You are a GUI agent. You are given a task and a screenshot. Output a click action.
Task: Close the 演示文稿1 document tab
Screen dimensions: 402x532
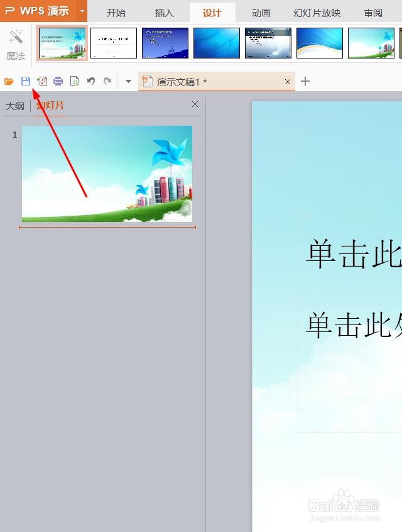[288, 82]
